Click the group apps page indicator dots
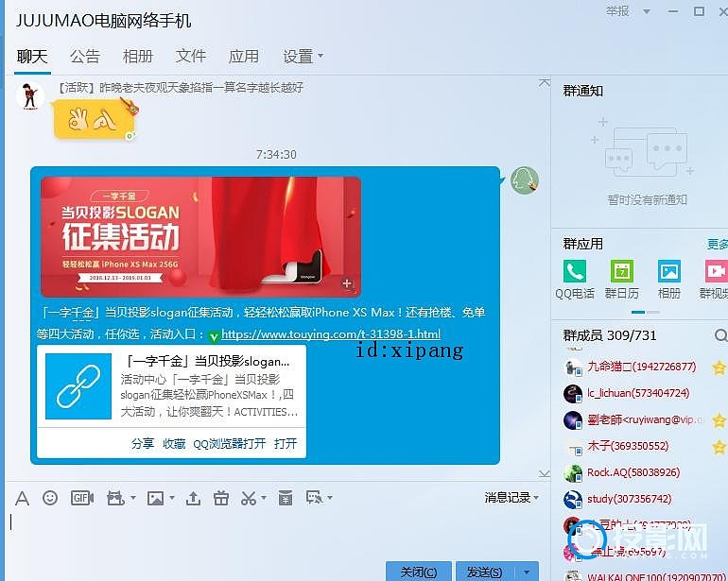728x581 pixels. click(646, 313)
